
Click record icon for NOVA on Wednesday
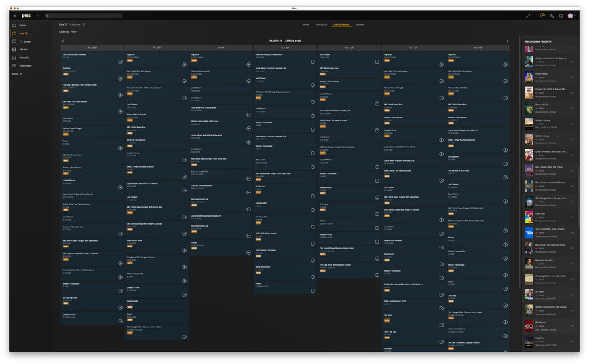[506, 289]
